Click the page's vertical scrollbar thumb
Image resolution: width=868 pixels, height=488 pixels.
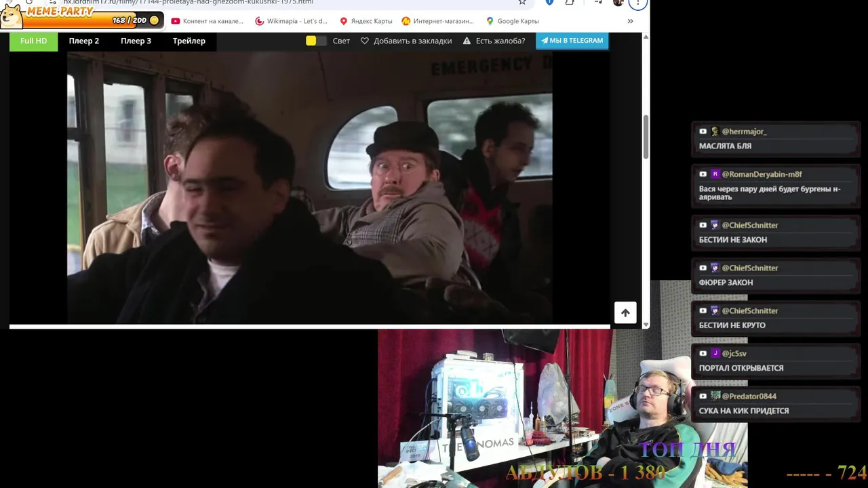[x=646, y=136]
